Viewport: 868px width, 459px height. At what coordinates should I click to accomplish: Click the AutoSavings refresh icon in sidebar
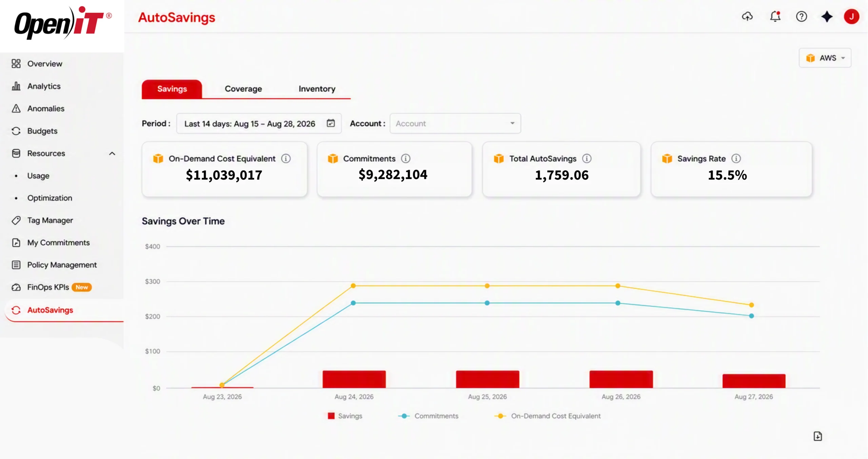16,310
